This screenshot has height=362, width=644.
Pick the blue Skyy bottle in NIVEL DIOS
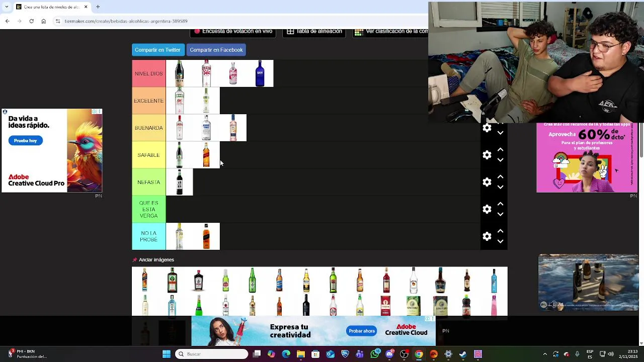coord(260,73)
